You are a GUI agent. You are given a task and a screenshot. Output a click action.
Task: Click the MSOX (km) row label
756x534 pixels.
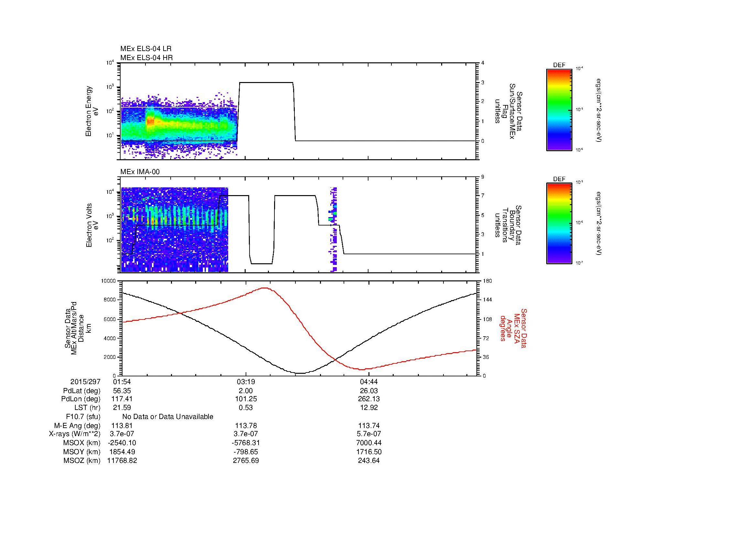coord(82,443)
